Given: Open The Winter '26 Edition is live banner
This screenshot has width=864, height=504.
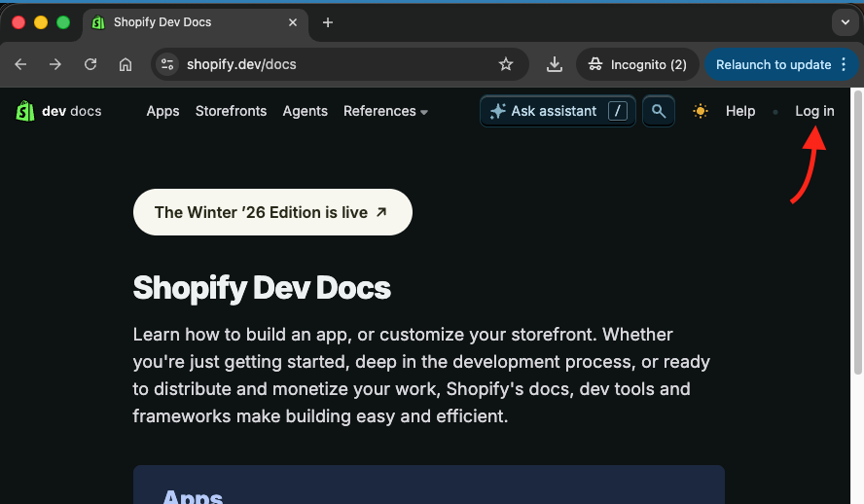Looking at the screenshot, I should coord(272,212).
